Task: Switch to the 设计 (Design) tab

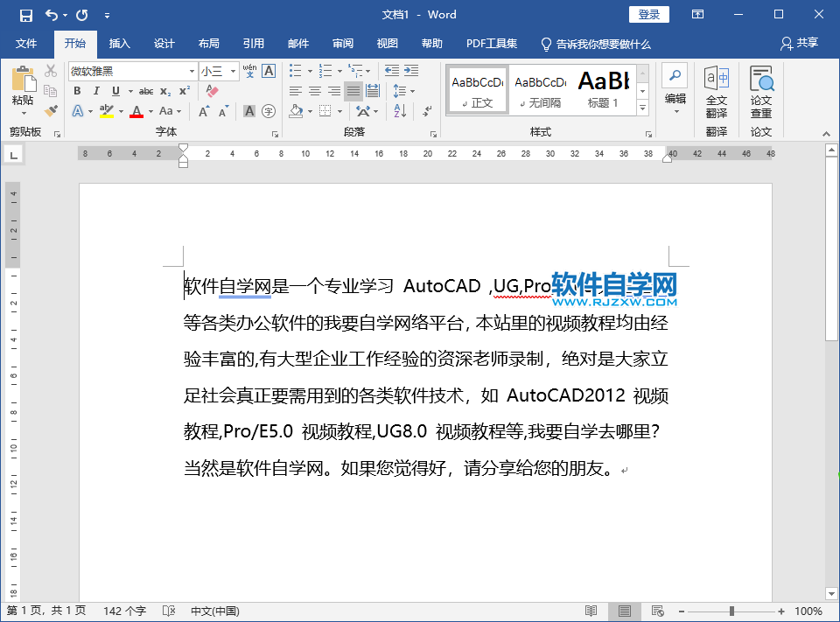Action: 164,44
